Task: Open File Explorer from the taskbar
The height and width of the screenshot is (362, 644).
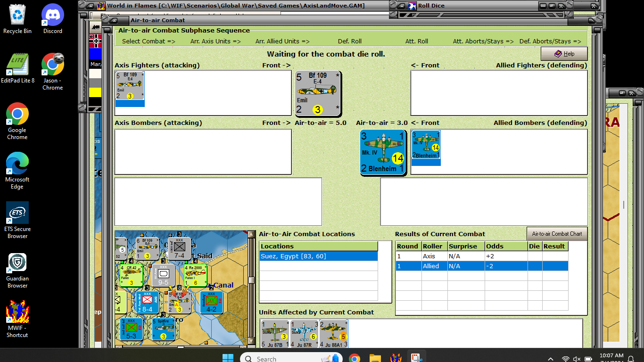Action: 375,358
